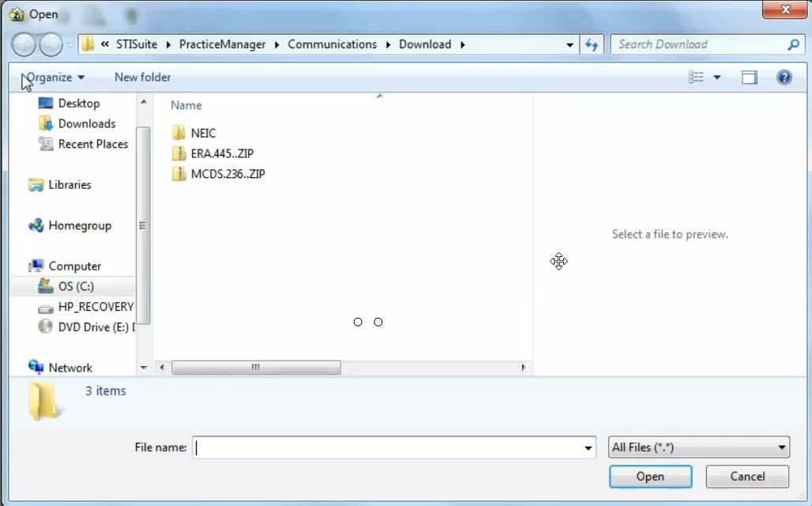Select the MCDS.236..ZIP archive

[227, 174]
